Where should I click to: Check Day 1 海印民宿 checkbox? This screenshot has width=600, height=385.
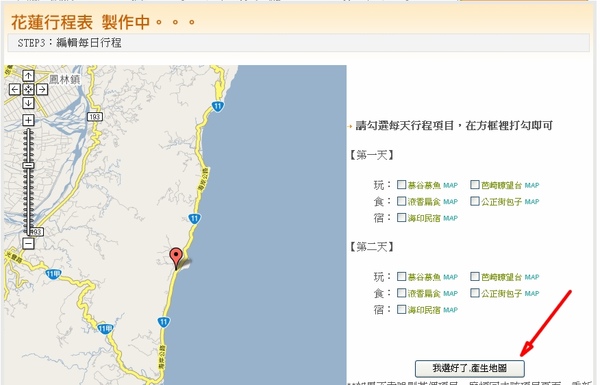[401, 218]
